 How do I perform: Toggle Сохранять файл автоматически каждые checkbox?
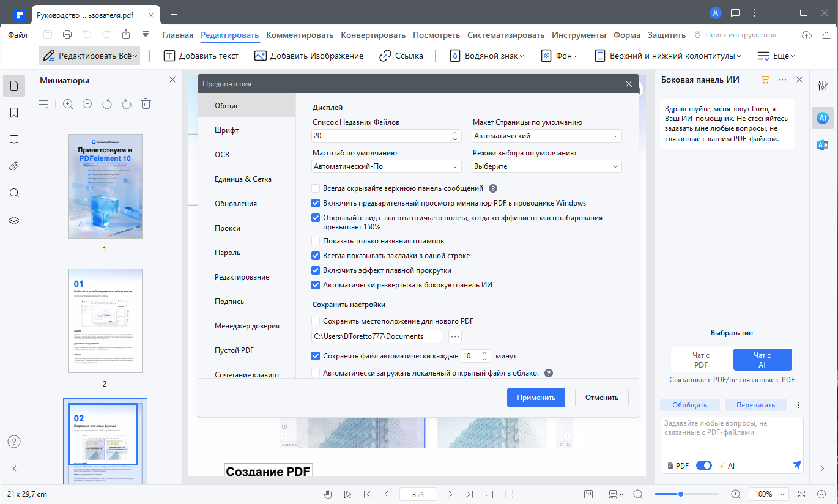pyautogui.click(x=316, y=356)
